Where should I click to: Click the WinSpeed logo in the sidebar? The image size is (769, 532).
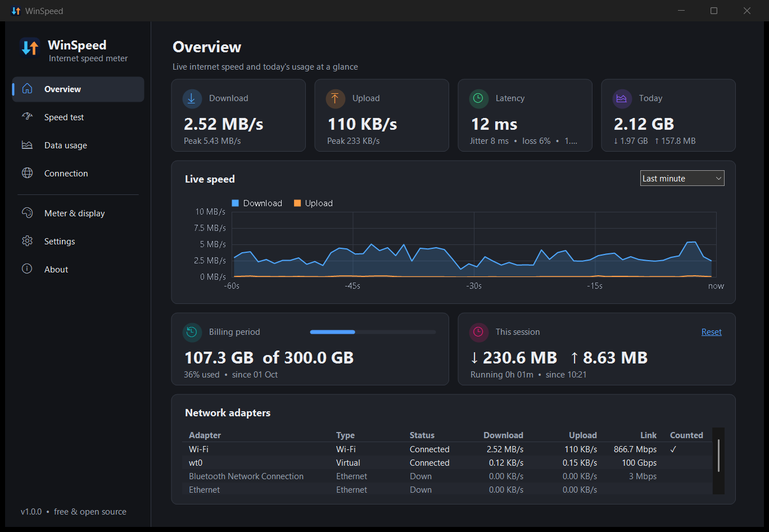pyautogui.click(x=29, y=48)
